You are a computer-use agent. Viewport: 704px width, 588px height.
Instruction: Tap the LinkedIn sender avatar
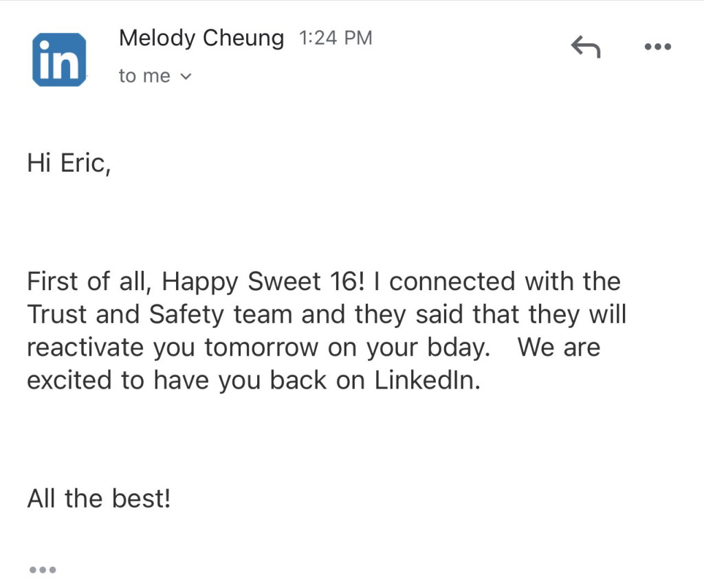[59, 59]
